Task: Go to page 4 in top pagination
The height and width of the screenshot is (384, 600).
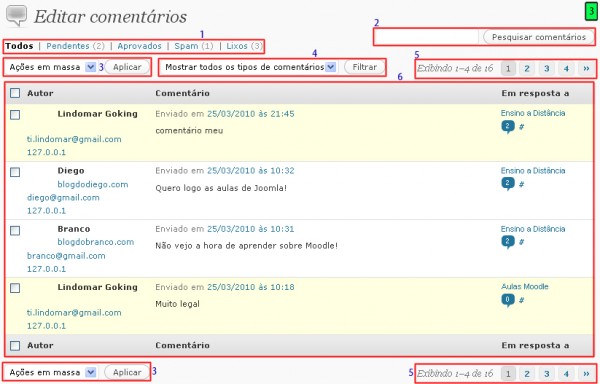Action: (566, 68)
